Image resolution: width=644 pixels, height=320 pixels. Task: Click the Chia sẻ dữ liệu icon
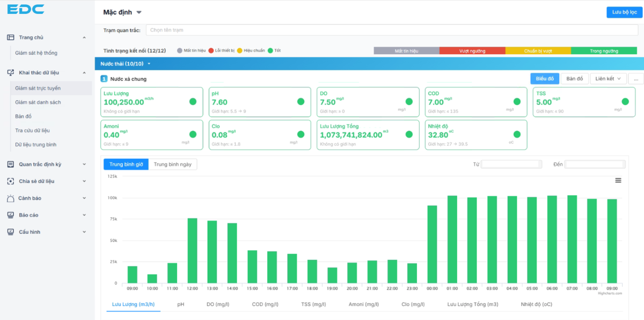click(10, 181)
